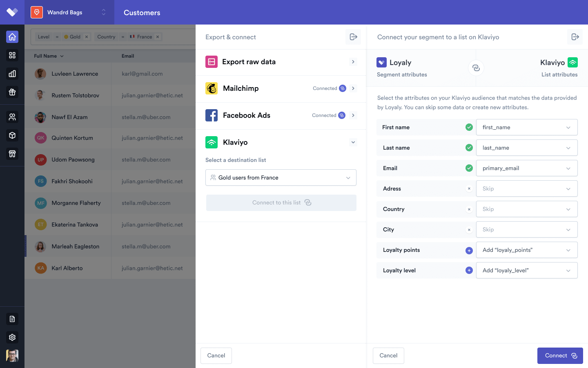Click the Customers page title
The width and height of the screenshot is (588, 368).
pyautogui.click(x=142, y=13)
